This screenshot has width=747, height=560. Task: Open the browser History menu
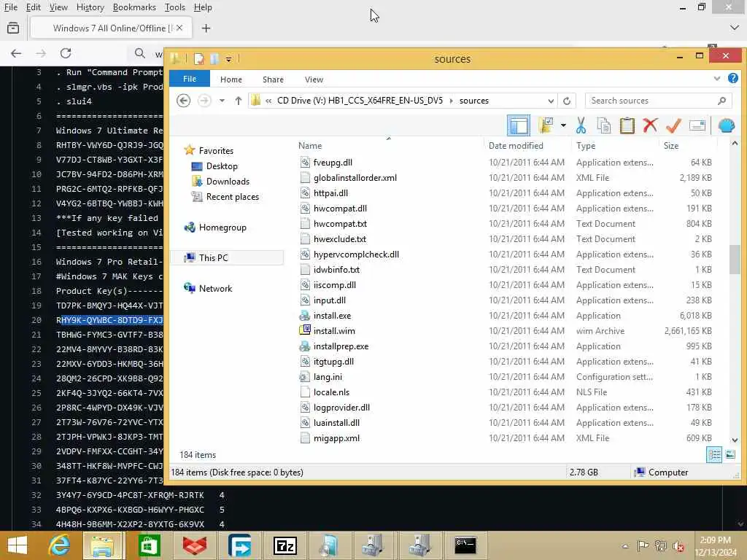(x=90, y=7)
